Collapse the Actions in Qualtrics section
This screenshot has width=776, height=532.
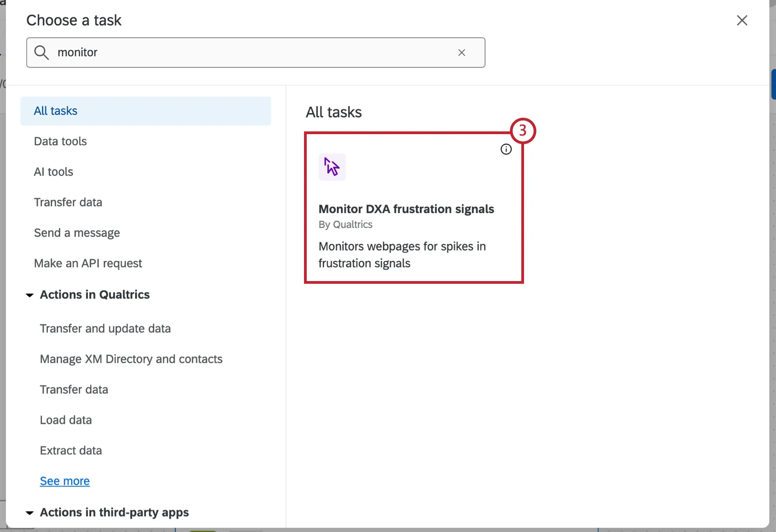30,295
